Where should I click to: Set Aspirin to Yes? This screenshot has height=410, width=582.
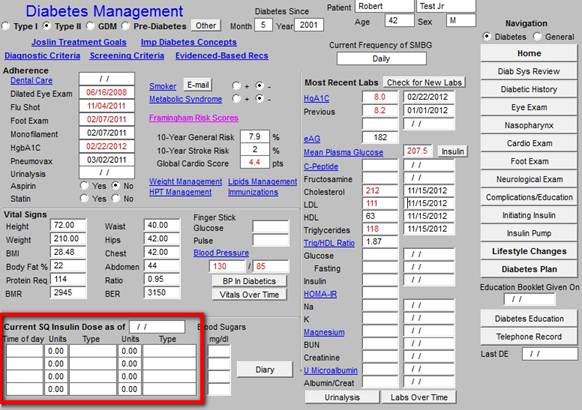pyautogui.click(x=85, y=185)
